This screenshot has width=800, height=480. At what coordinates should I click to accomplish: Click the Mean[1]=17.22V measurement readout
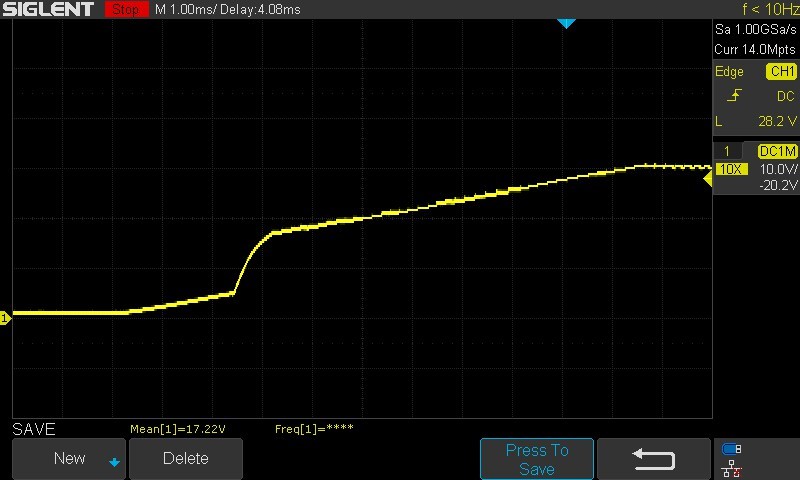point(178,429)
